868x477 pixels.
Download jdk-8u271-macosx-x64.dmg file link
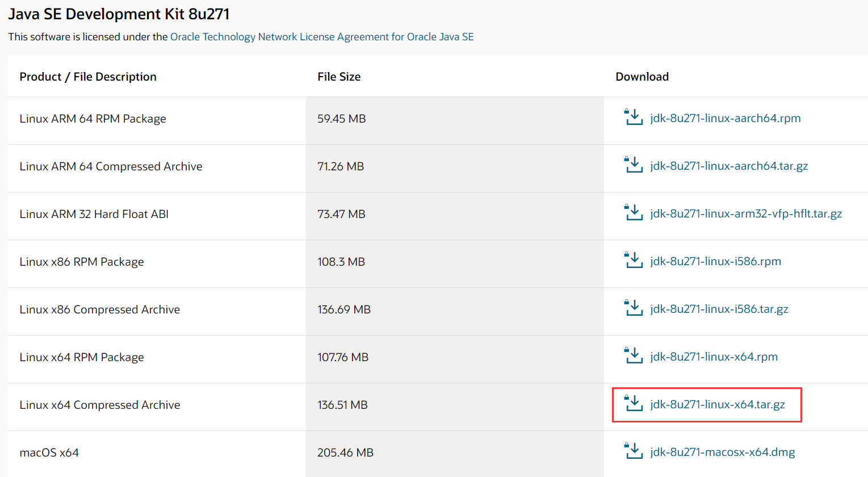[722, 452]
